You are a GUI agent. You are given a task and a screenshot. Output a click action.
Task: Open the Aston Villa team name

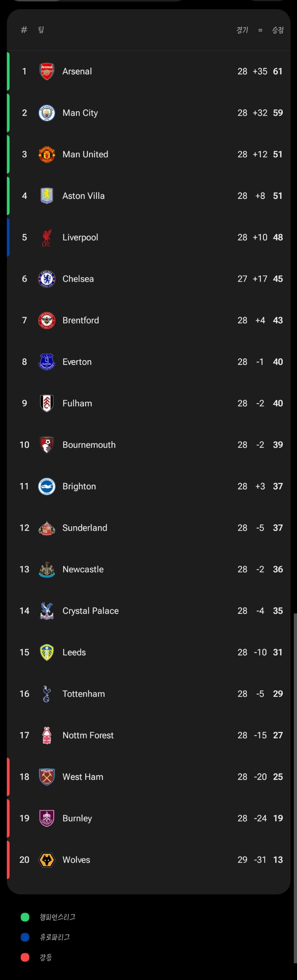(x=84, y=196)
